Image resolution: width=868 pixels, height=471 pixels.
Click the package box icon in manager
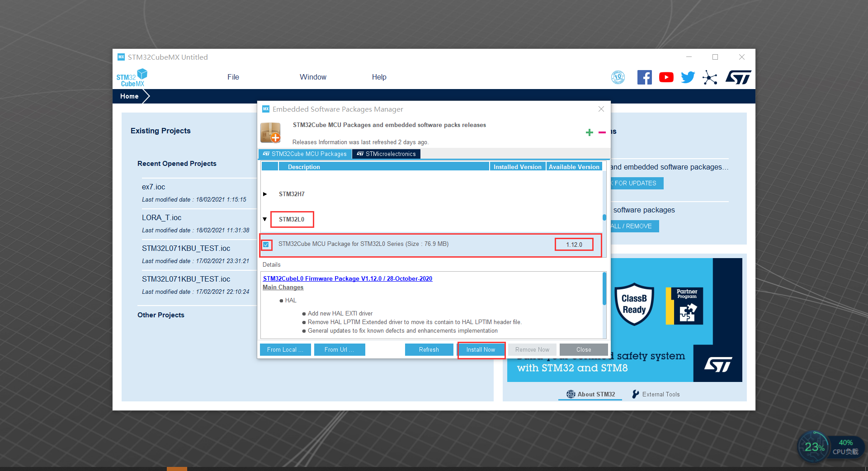[271, 133]
